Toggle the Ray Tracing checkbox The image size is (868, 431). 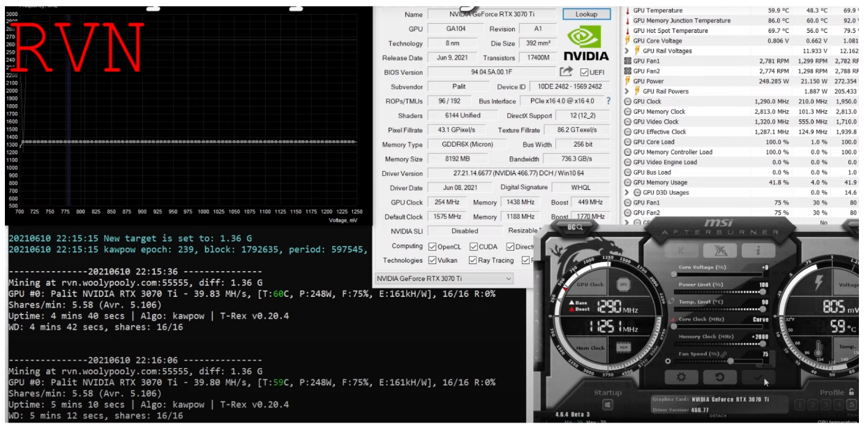pos(474,261)
